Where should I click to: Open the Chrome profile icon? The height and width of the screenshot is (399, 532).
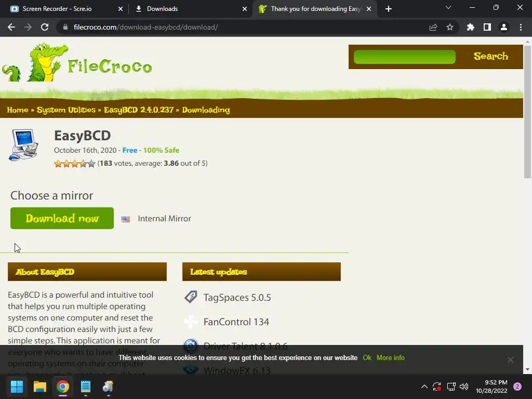(504, 27)
